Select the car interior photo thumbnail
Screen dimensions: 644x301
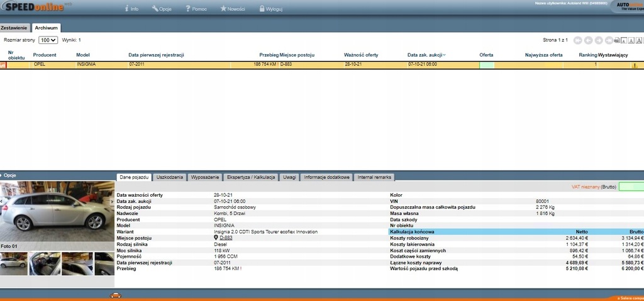45,263
